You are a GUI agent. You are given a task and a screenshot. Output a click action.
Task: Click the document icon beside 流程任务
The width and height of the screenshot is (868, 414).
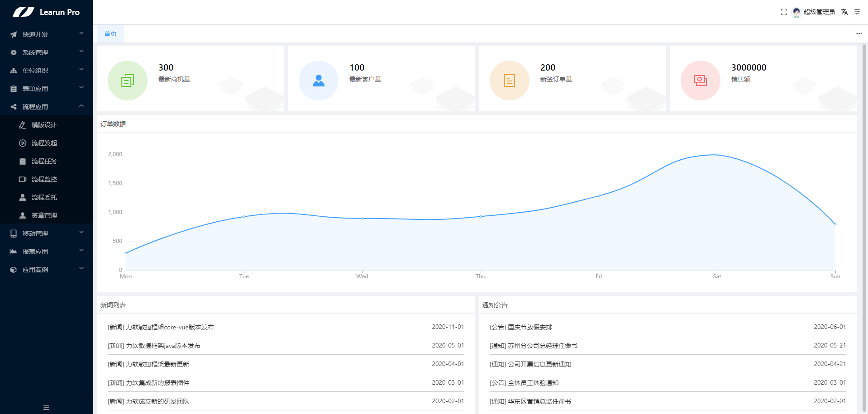(x=23, y=161)
